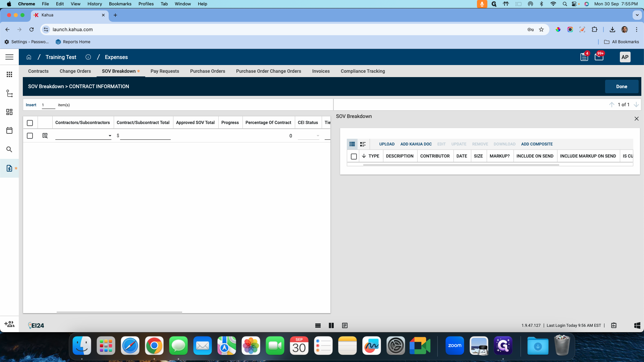Screen dimensions: 644x362
Task: Open the activity monitor icon in footer
Action: point(614,325)
